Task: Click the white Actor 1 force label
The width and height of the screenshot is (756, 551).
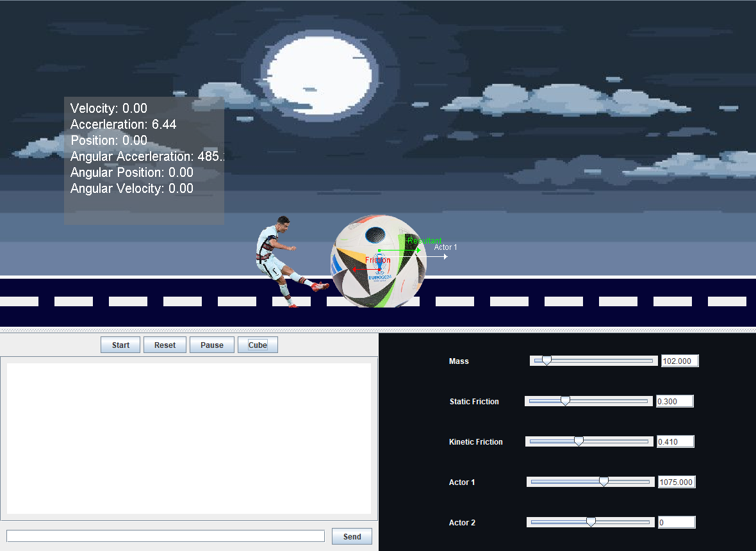Action: click(445, 247)
